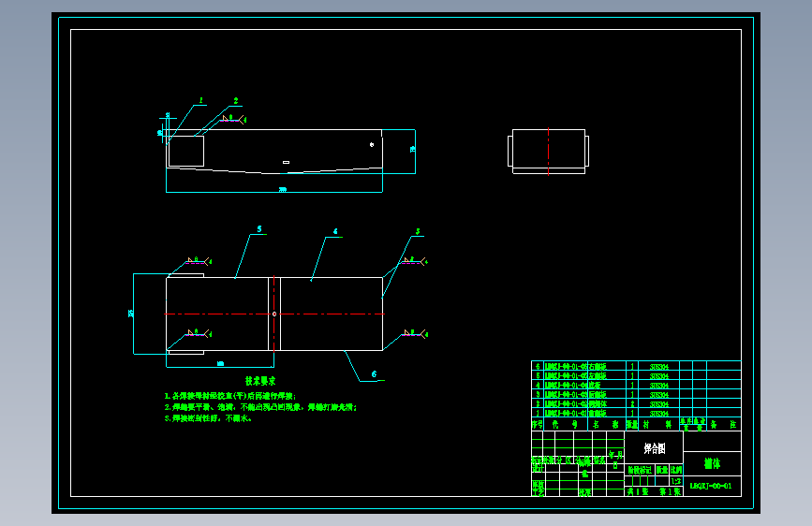The image size is (812, 526).
Task: Select balloon number 1 in top view
Action: tap(201, 100)
